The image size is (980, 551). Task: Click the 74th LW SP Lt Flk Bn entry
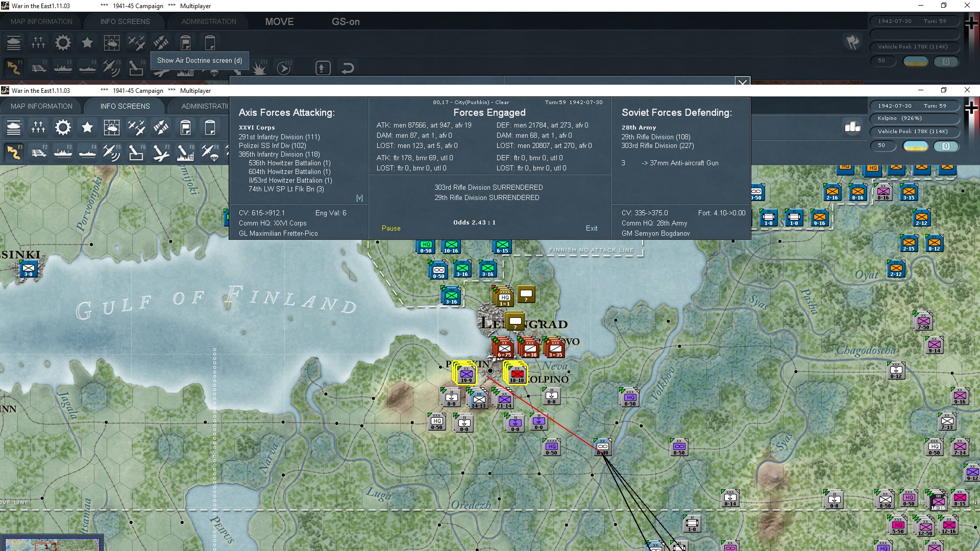(x=286, y=189)
